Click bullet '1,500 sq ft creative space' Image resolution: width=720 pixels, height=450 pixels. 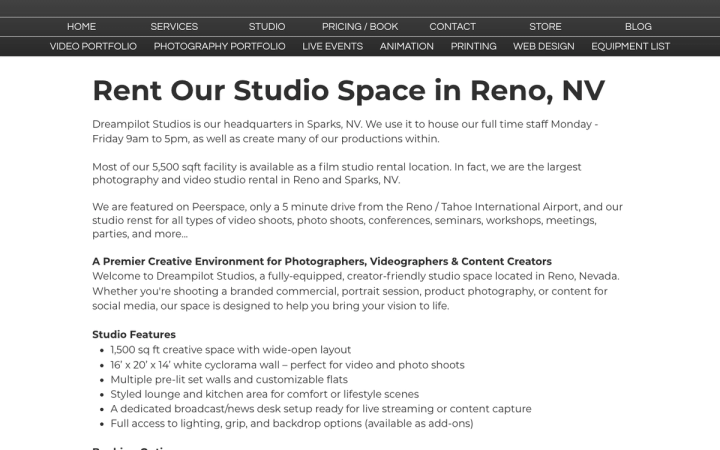(x=231, y=350)
